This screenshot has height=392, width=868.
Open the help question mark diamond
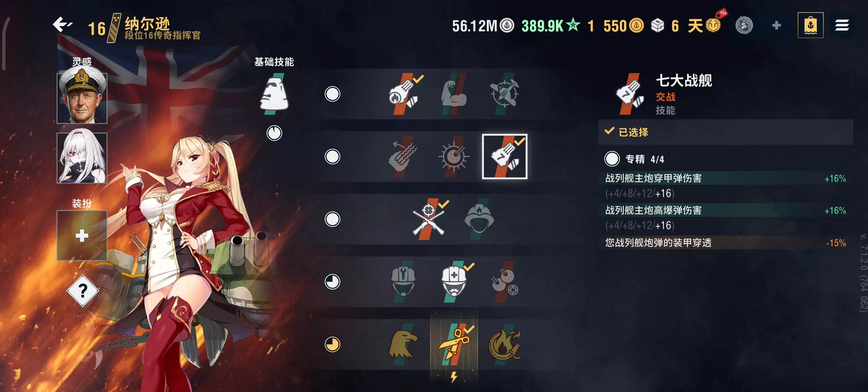82,291
